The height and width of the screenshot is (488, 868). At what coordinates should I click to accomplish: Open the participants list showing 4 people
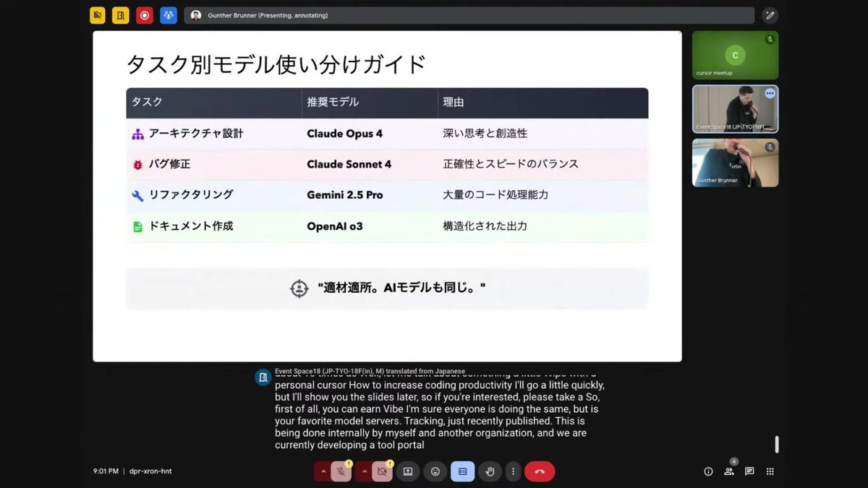point(729,471)
